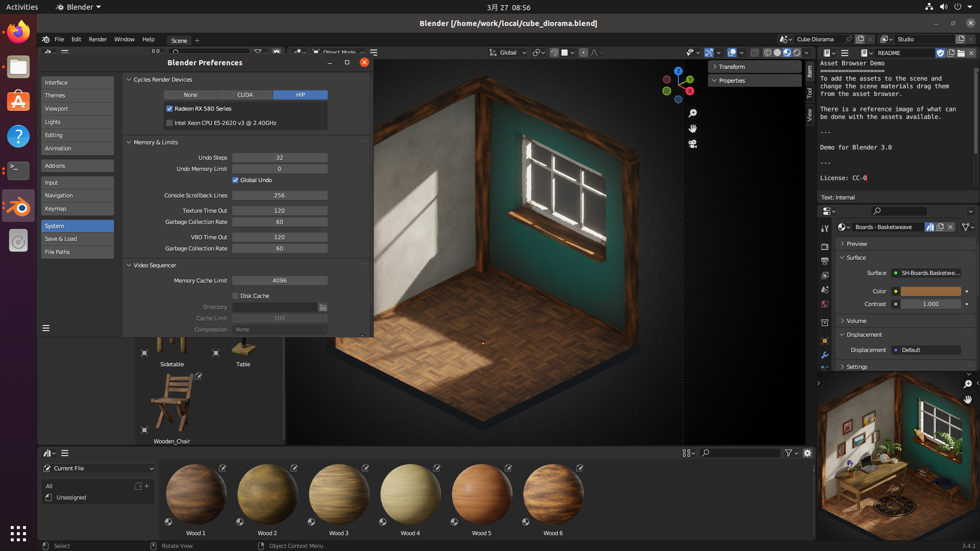Click the viewport pan hand gizmo

(693, 129)
